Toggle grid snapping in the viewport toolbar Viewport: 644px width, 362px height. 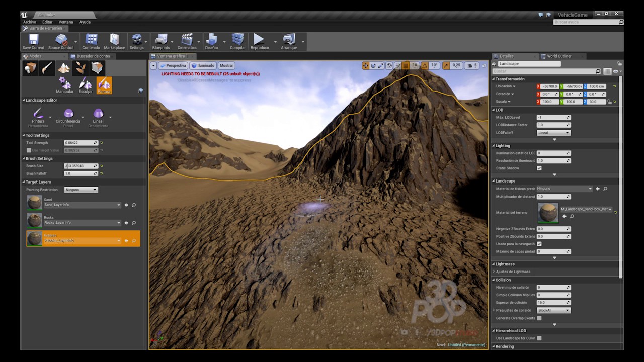tap(405, 65)
